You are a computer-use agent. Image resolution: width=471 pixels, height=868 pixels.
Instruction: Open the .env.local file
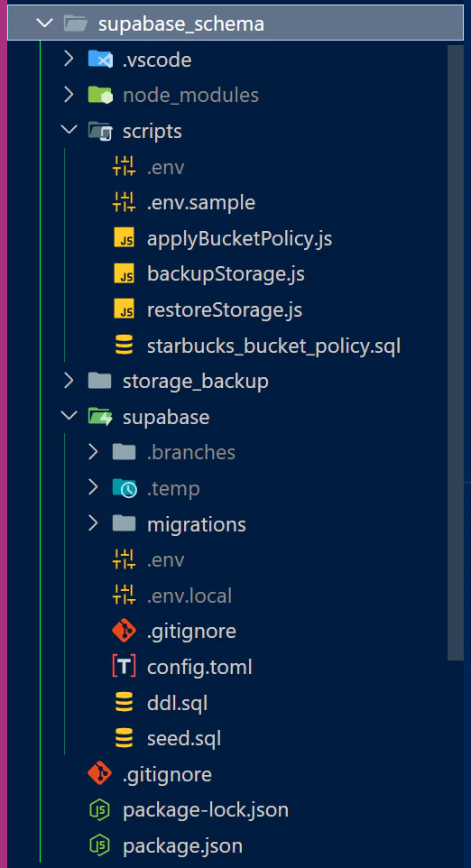(189, 596)
